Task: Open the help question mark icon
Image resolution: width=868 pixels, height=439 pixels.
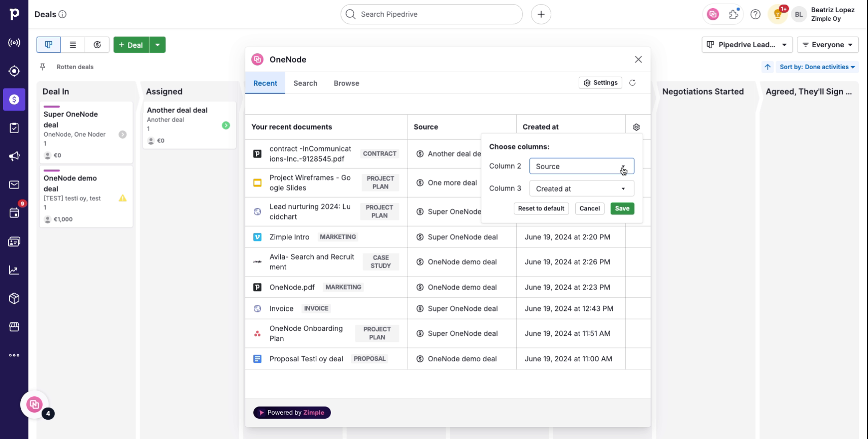Action: [755, 14]
